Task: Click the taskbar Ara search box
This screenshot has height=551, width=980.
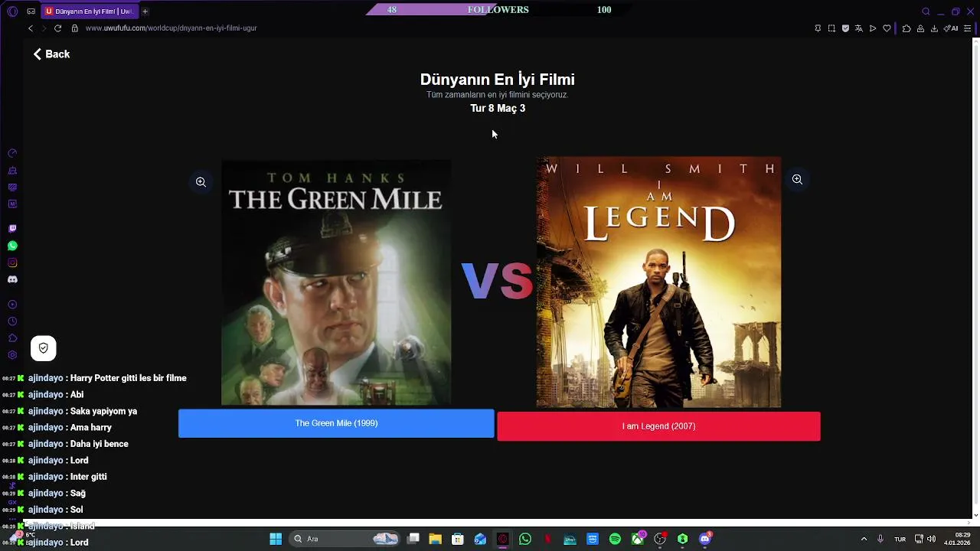Action: [x=345, y=539]
